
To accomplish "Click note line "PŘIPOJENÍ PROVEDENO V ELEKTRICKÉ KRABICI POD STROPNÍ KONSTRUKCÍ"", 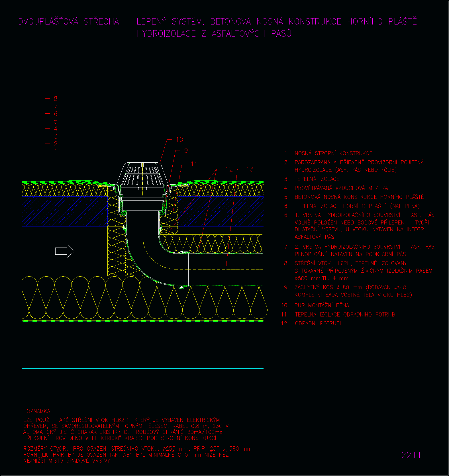I will click(120, 438).
